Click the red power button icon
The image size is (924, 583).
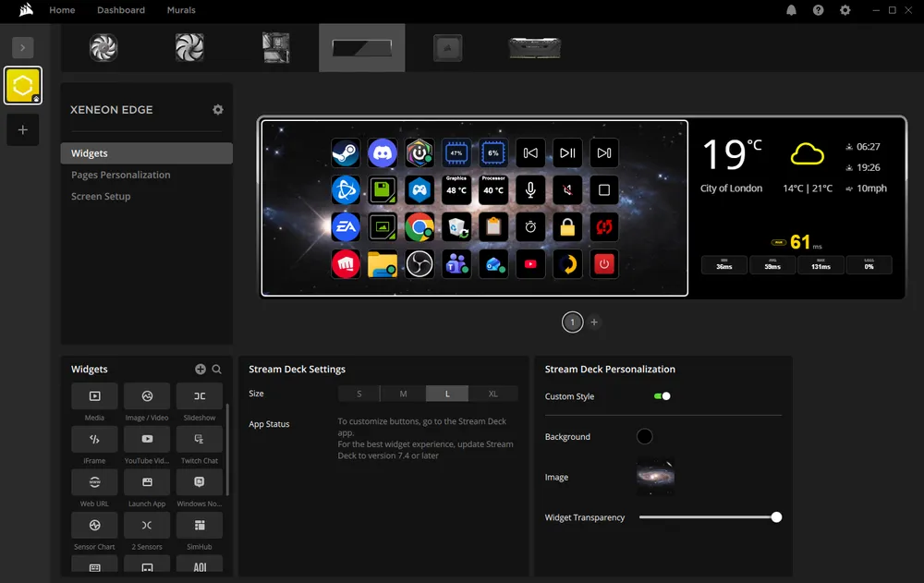(x=604, y=264)
